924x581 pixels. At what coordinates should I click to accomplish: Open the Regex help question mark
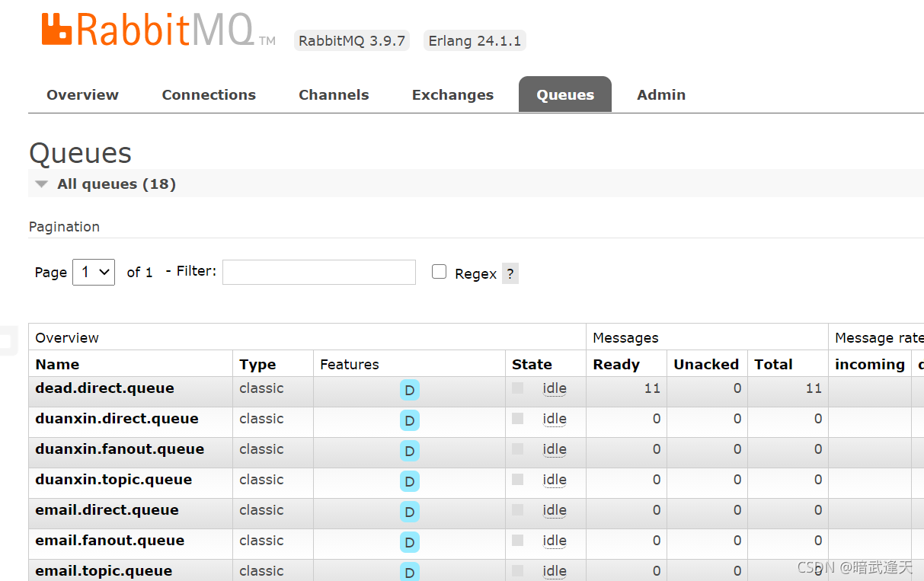tap(510, 273)
